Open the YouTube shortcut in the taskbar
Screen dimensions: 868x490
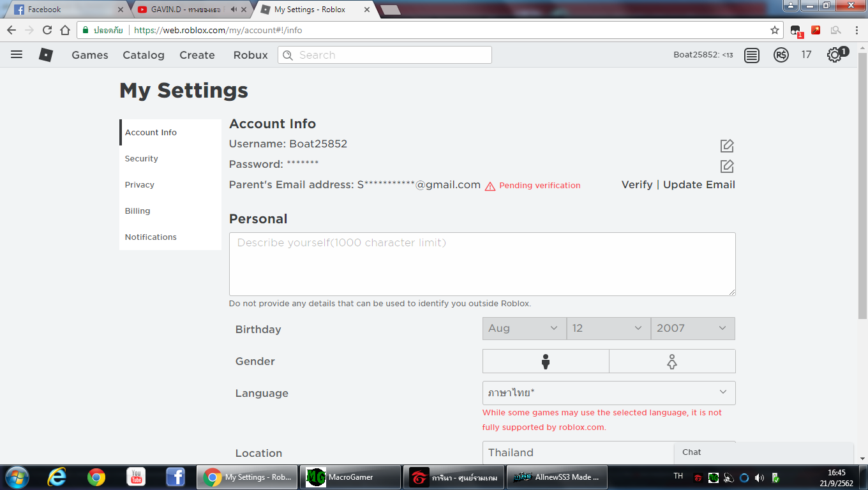[x=135, y=477]
